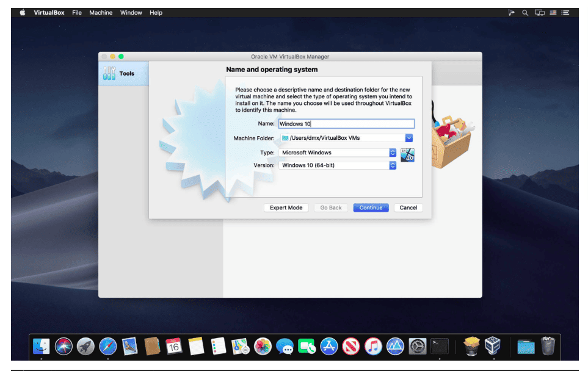The height and width of the screenshot is (371, 588).
Task: Open the blue Downloads folder in dock
Action: tap(526, 347)
